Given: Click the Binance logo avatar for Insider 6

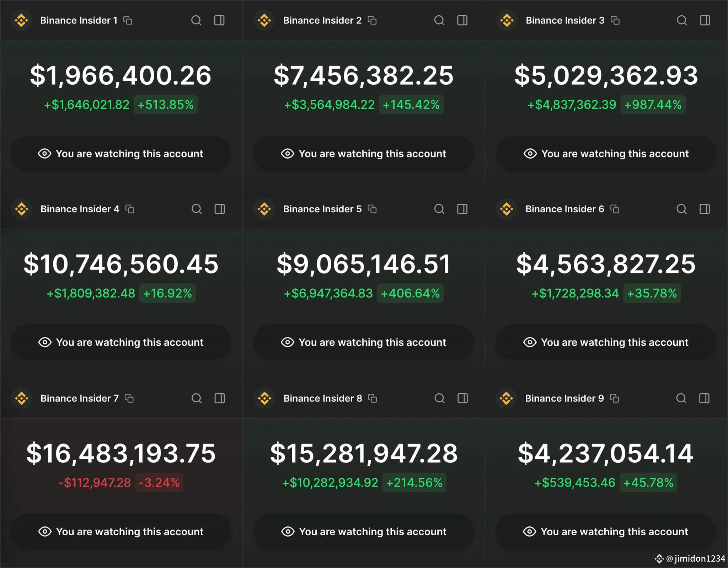Looking at the screenshot, I should (x=507, y=209).
